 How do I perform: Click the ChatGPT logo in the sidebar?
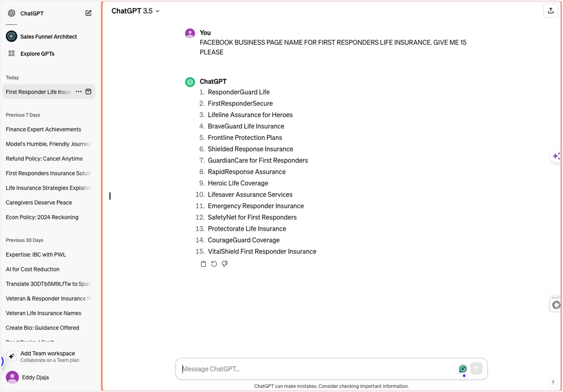point(12,13)
